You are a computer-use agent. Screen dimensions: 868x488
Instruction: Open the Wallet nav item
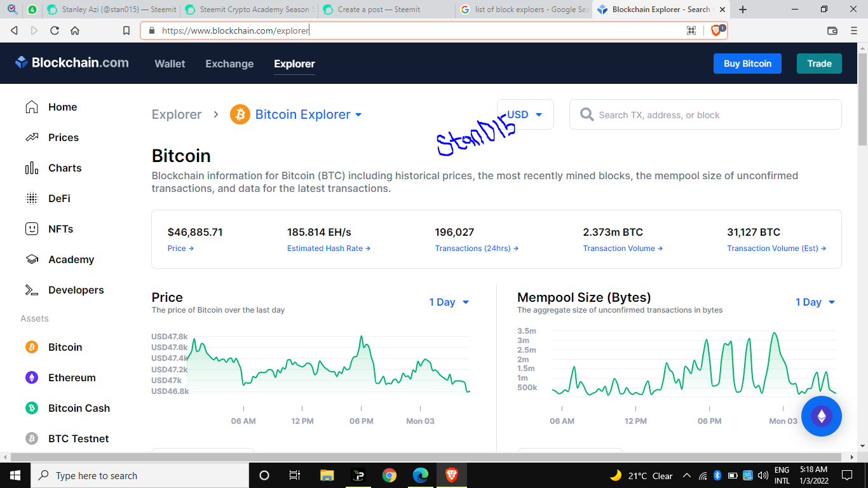[170, 64]
